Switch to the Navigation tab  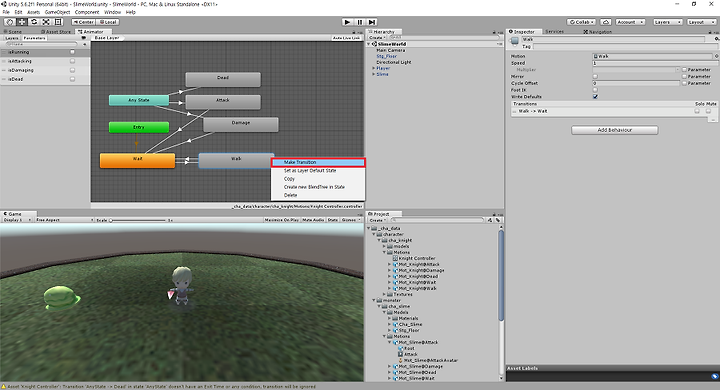point(597,32)
